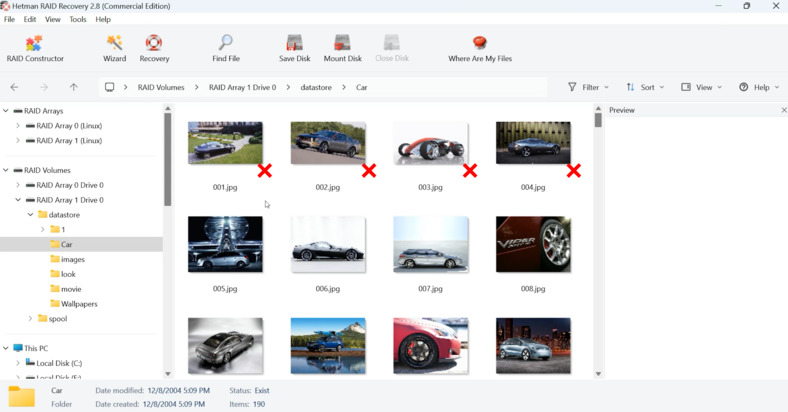
Task: Click the Filter funnel icon
Action: tap(572, 87)
